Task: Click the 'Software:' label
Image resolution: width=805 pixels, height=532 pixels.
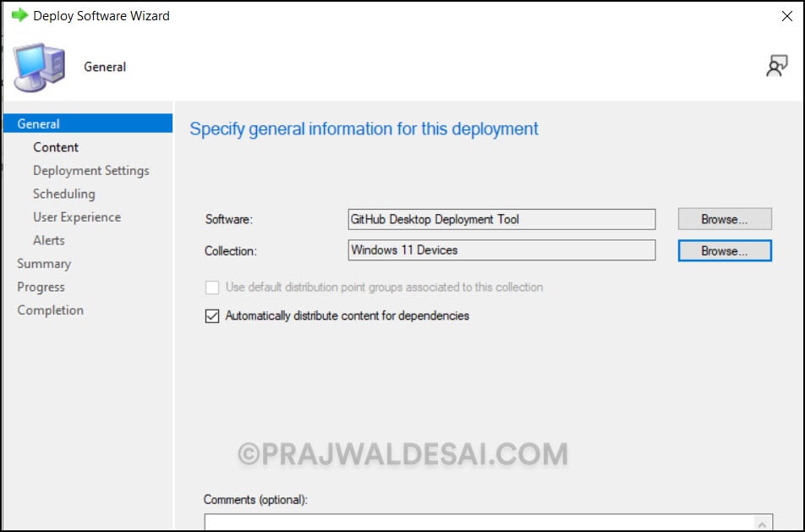Action: tap(229, 220)
